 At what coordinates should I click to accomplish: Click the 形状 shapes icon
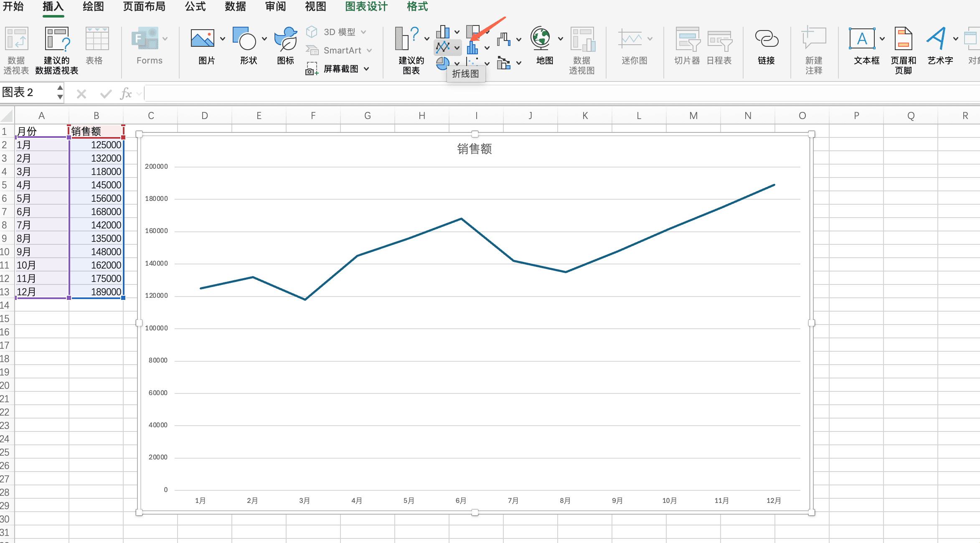244,39
